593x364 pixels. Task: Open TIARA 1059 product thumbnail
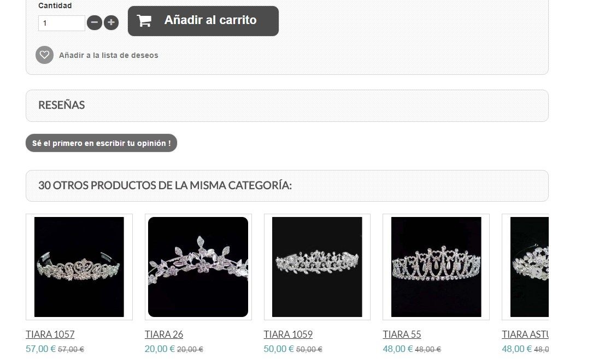coord(318,267)
